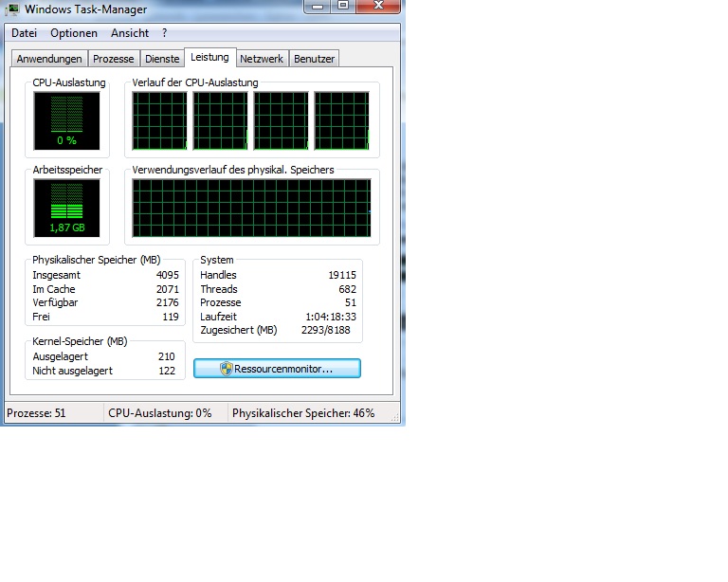The image size is (728, 582).
Task: Click the CPU-Auslastung gauge showing 0 %
Action: 66,120
